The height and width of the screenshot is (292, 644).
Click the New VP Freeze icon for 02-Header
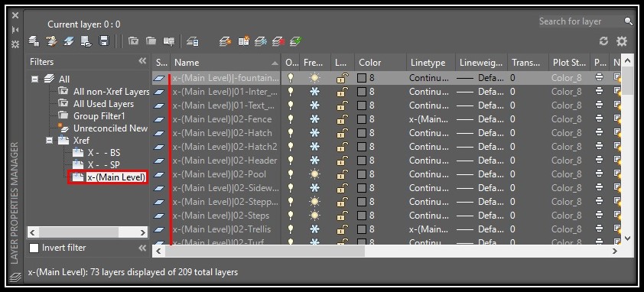[617, 161]
